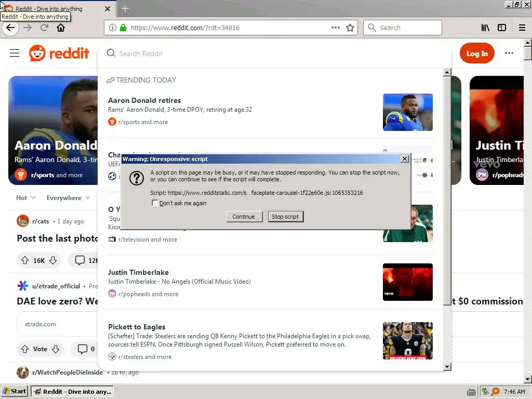Click the r/WatchPeopleDieInside community avatar
The width and height of the screenshot is (532, 399).
click(23, 373)
